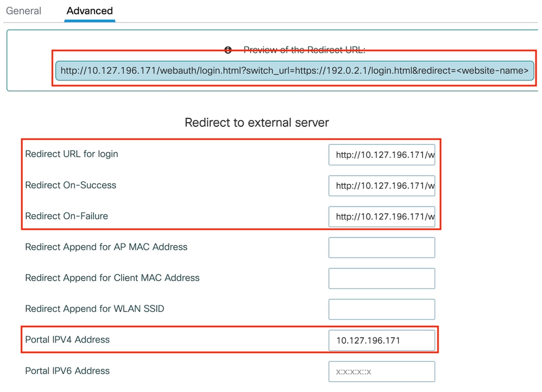Screen dimensions: 542x392
Task: Click the Redirect Append for AP MAC Address field
Action: coord(381,247)
